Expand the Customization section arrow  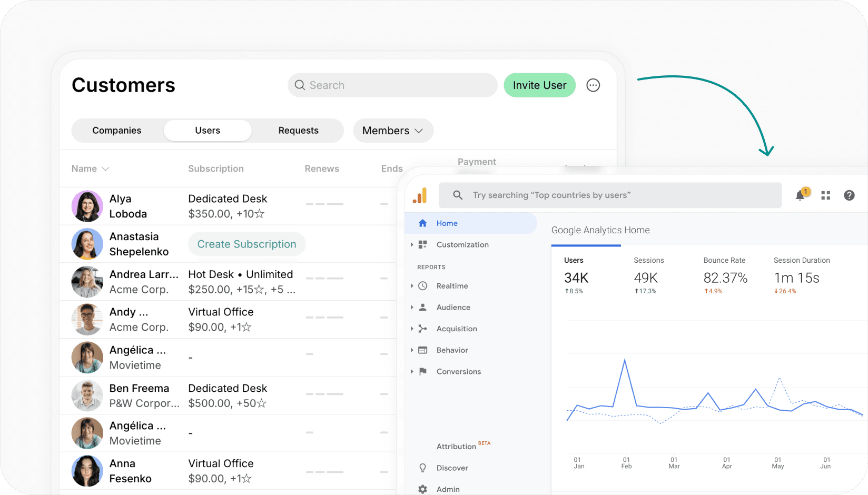click(412, 245)
